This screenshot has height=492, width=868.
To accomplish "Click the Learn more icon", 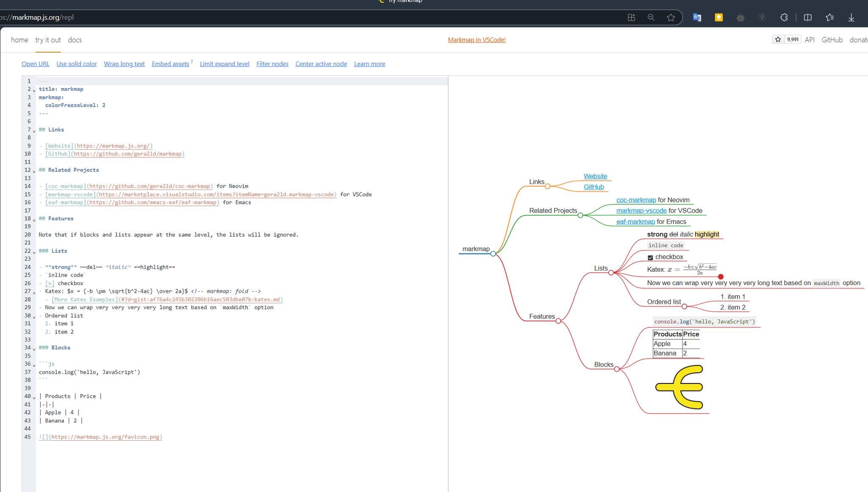I will coord(369,63).
